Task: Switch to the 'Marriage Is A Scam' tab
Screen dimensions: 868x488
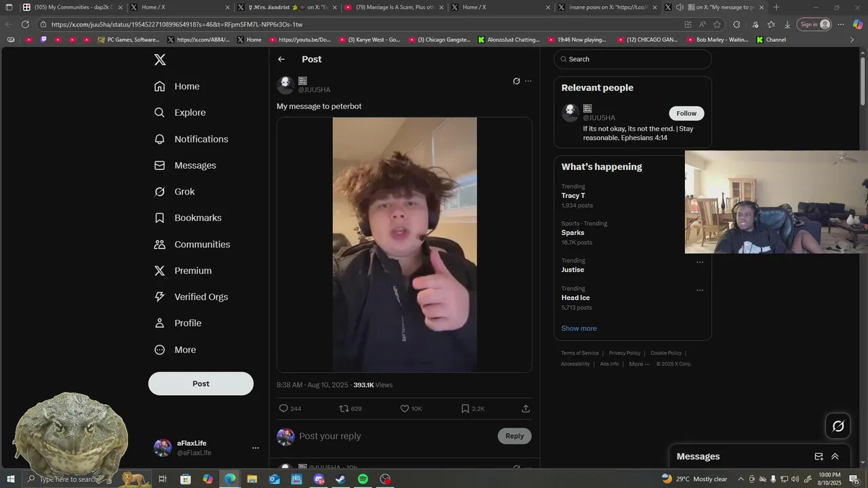Action: pos(395,7)
